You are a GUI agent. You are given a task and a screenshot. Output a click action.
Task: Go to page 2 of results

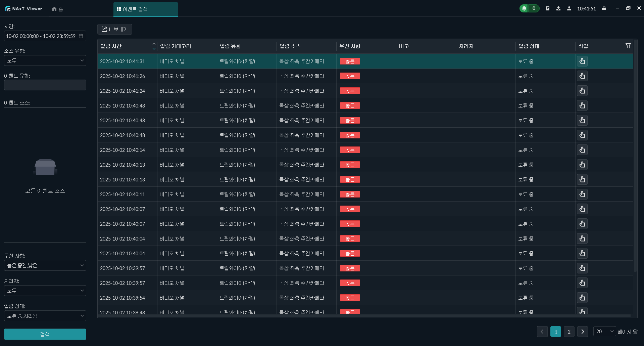[569, 332]
